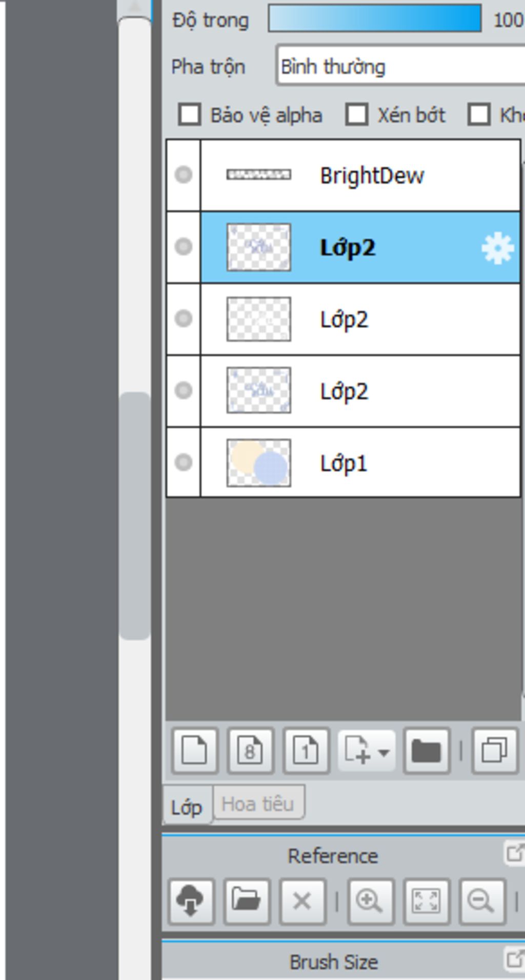Fit reference image to window
The height and width of the screenshot is (980, 525).
click(426, 901)
